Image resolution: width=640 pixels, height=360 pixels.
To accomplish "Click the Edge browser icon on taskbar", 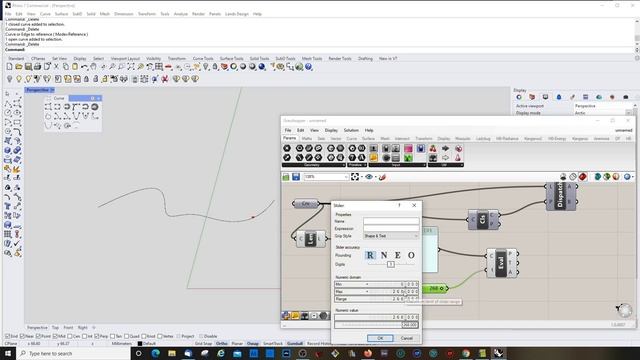I will tap(156, 353).
